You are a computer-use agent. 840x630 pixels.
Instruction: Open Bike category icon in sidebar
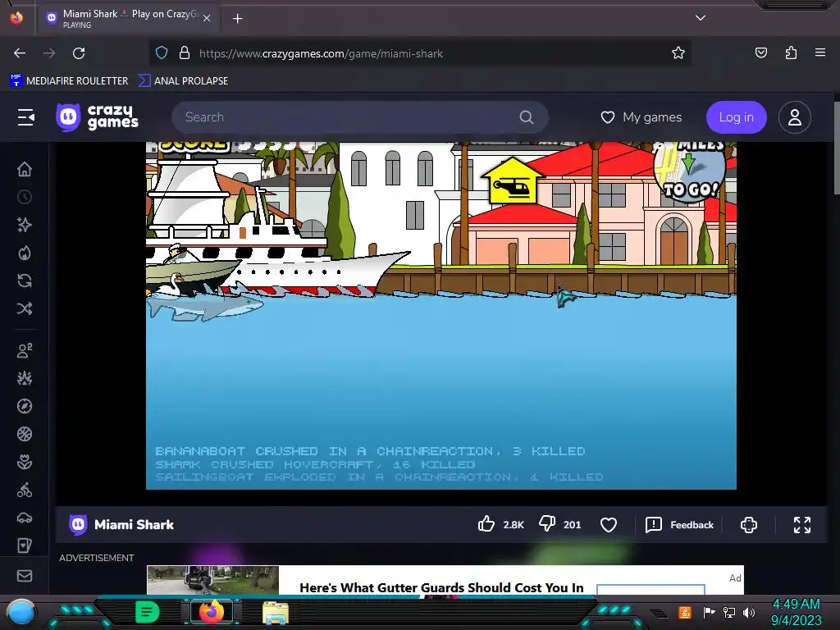tap(25, 490)
